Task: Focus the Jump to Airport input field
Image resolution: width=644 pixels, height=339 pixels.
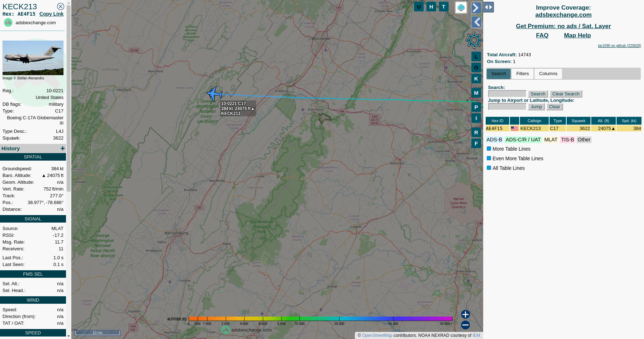Action: [507, 106]
